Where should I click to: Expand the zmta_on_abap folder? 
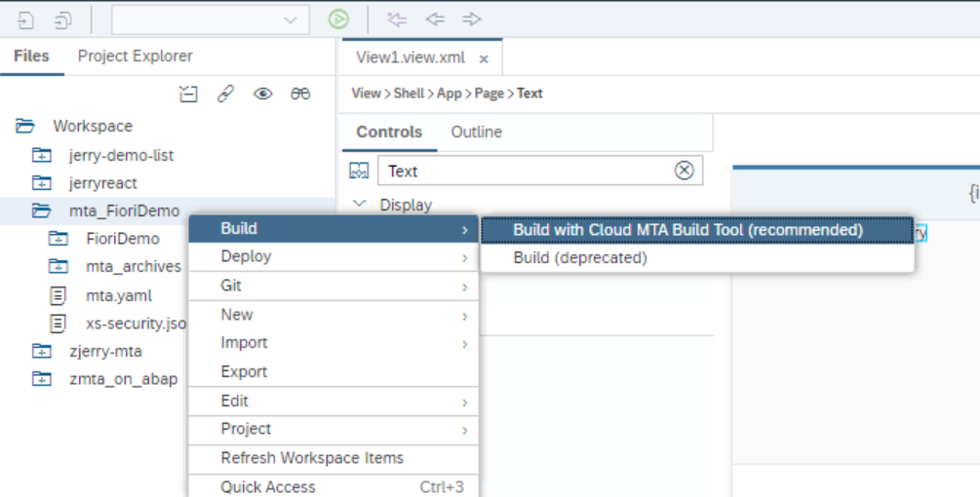41,379
